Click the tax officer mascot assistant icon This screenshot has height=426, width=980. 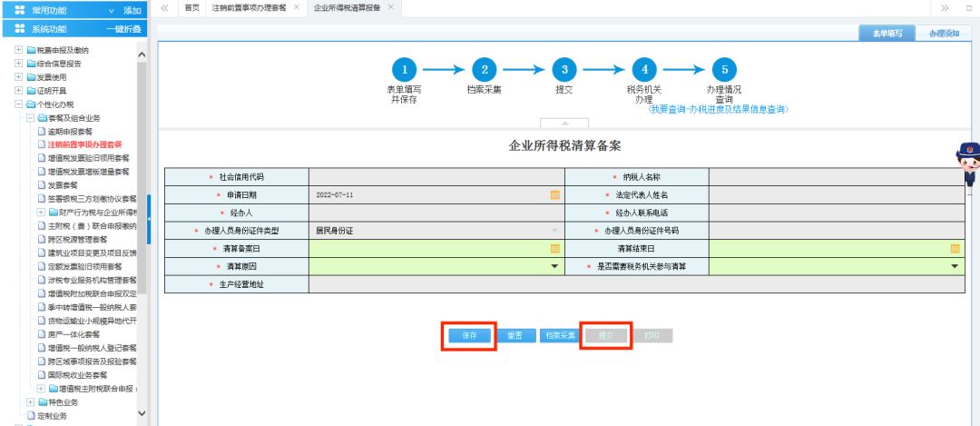tap(967, 163)
